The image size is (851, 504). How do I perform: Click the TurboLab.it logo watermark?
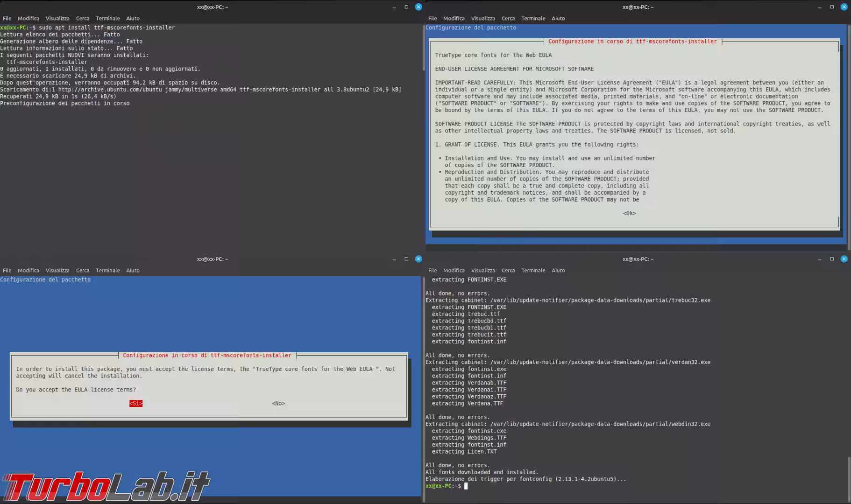[x=106, y=486]
